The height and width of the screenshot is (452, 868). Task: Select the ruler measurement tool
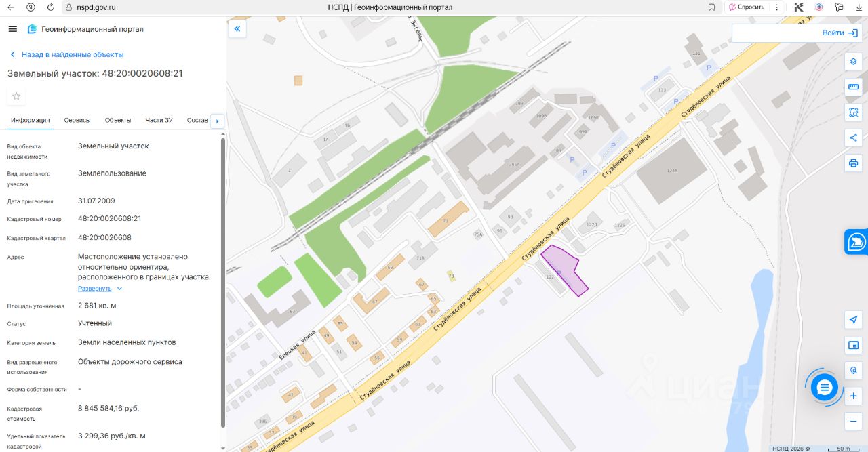click(x=854, y=87)
